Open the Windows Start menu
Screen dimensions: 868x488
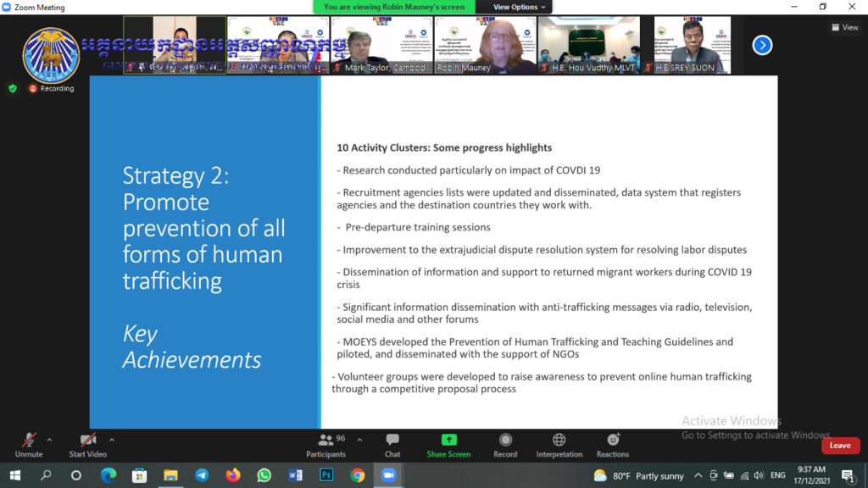15,475
